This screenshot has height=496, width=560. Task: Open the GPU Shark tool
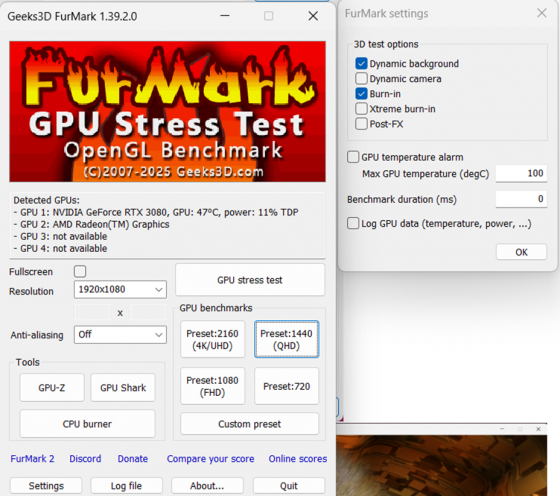pyautogui.click(x=123, y=387)
